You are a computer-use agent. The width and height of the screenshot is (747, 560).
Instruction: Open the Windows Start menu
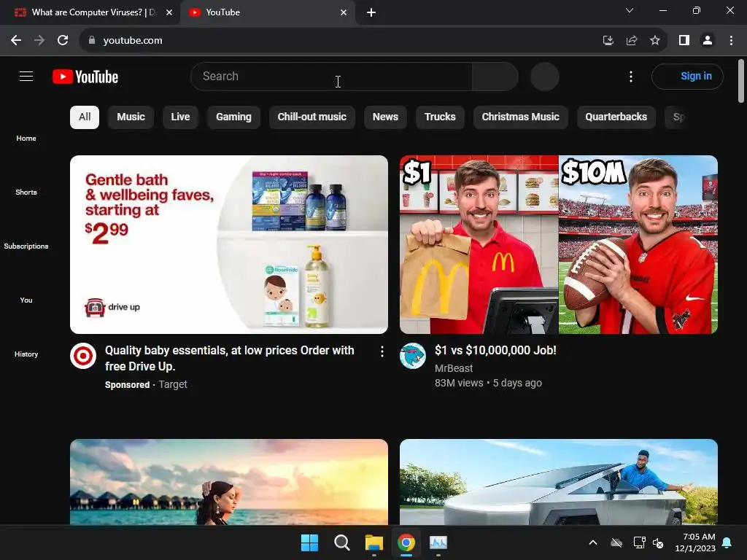pos(309,542)
